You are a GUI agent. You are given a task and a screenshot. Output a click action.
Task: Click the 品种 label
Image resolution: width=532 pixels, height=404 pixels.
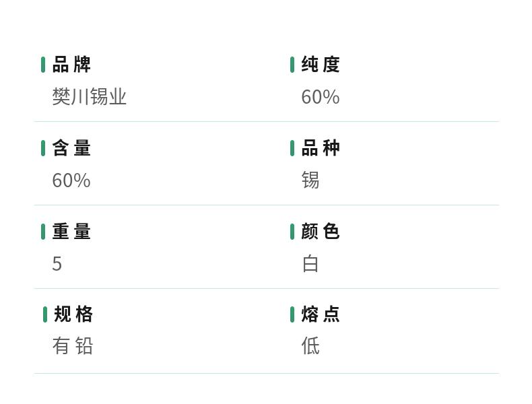(x=321, y=148)
